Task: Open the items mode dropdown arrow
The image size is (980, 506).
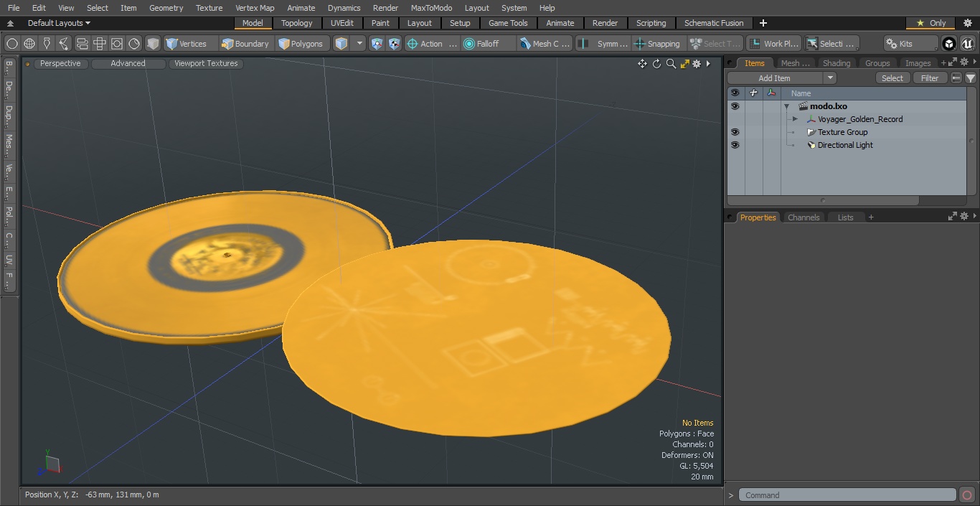Action: 359,44
